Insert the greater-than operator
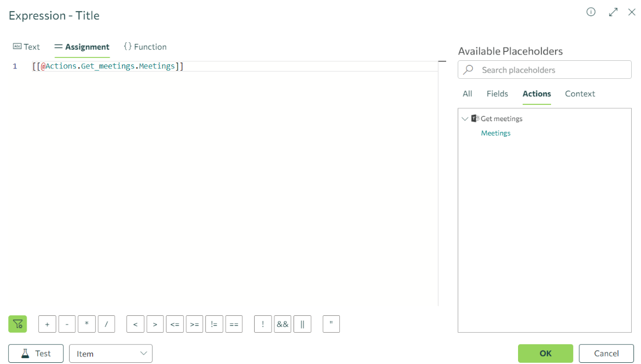The width and height of the screenshot is (641, 364). coord(155,324)
